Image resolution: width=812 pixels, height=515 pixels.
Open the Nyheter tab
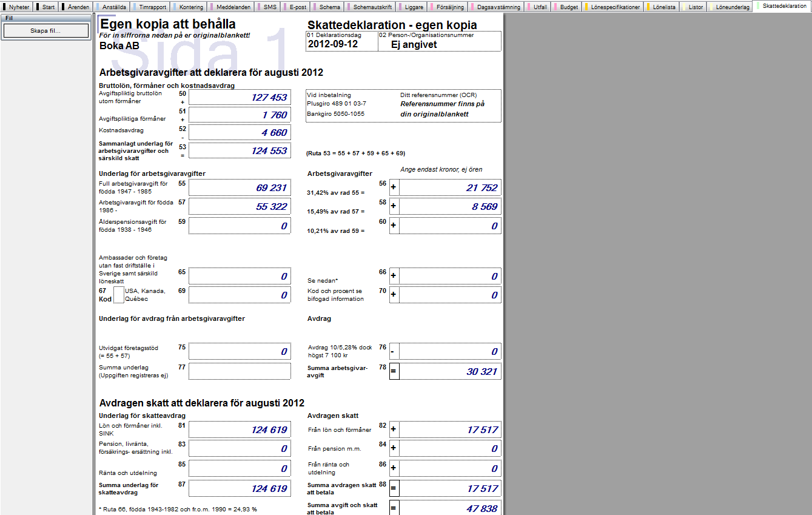click(17, 7)
